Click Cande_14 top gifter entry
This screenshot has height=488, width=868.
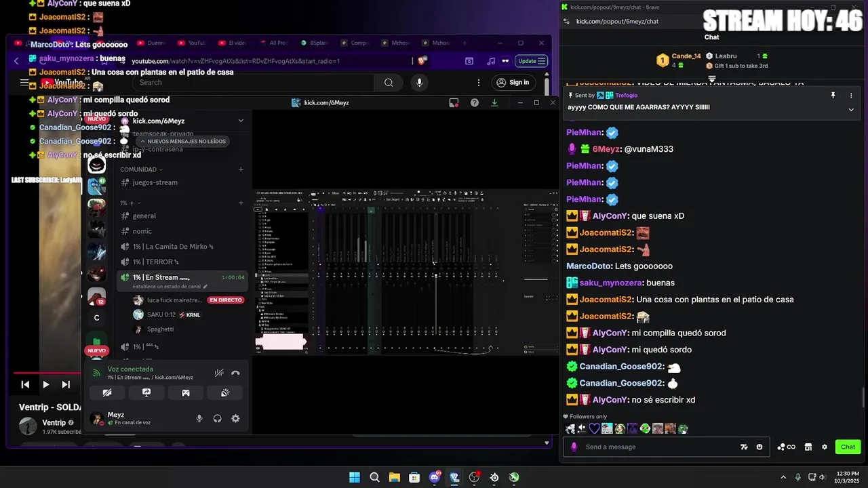[x=678, y=60]
